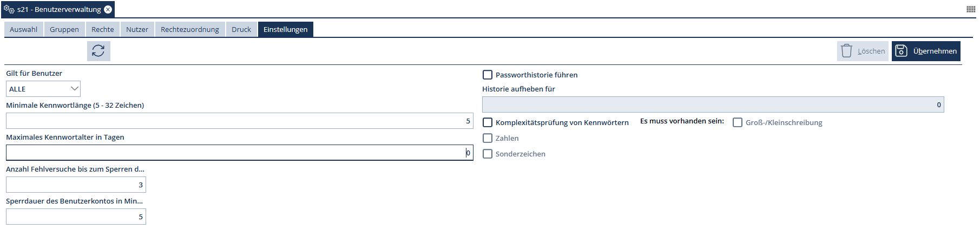This screenshot has width=980, height=242.
Task: Open the Gilt für Benutzer dropdown
Action: [43, 89]
